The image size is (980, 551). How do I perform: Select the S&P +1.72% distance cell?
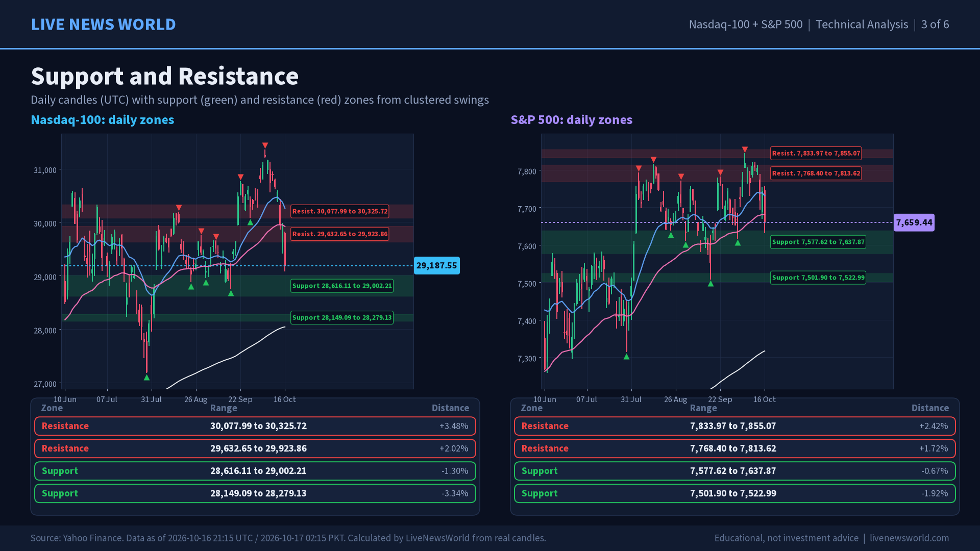pos(934,448)
